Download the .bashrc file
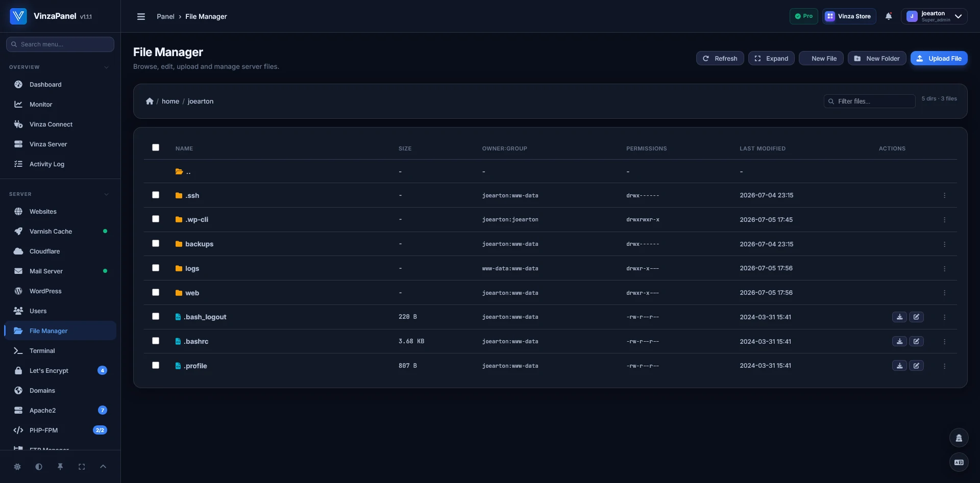Screen dimensions: 980x483 point(899,342)
